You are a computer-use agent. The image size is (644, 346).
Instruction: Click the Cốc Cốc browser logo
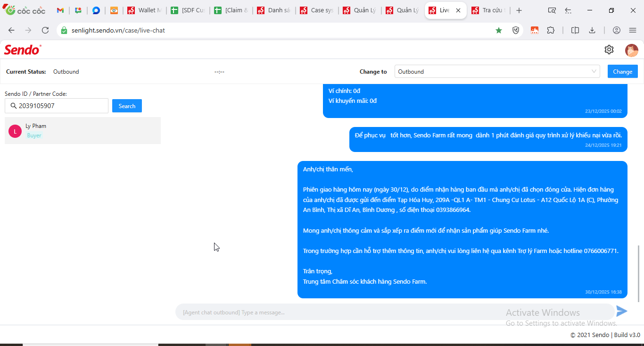[x=25, y=10]
